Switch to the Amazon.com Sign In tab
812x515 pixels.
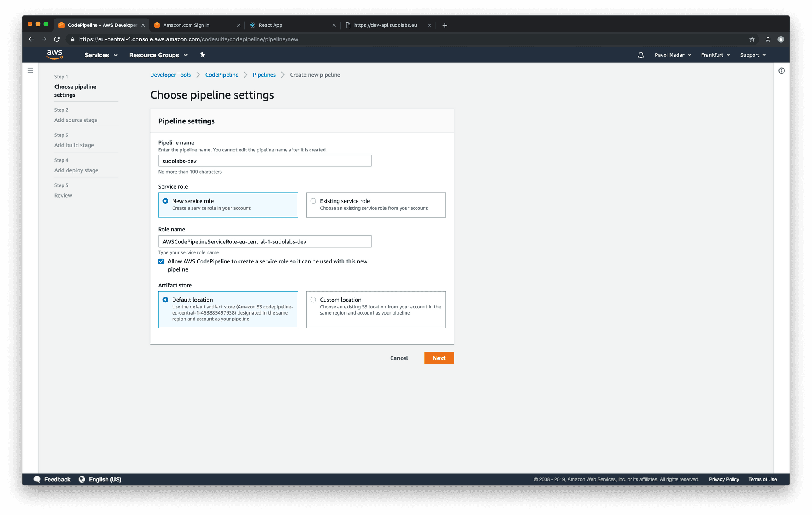click(197, 25)
